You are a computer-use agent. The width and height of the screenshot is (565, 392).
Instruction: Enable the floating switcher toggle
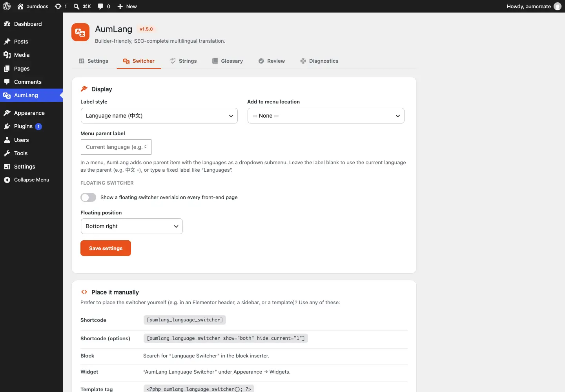88,197
